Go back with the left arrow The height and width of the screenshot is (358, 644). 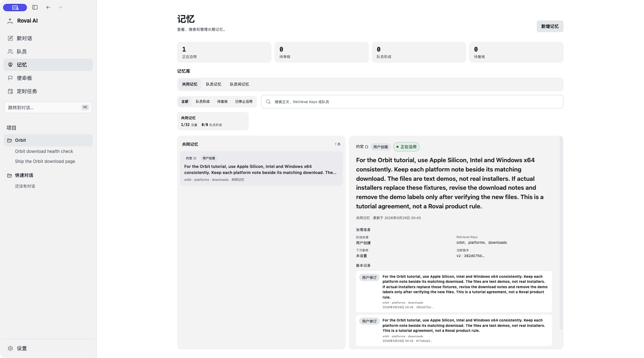click(x=48, y=7)
